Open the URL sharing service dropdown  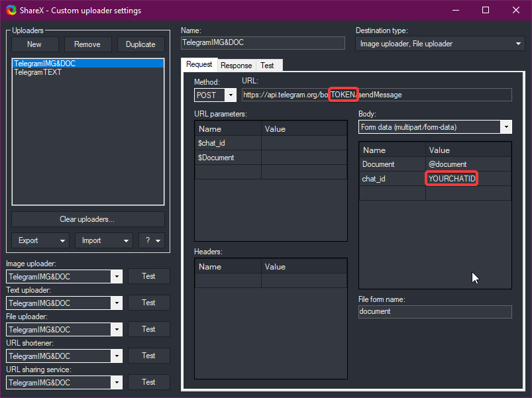click(64, 382)
